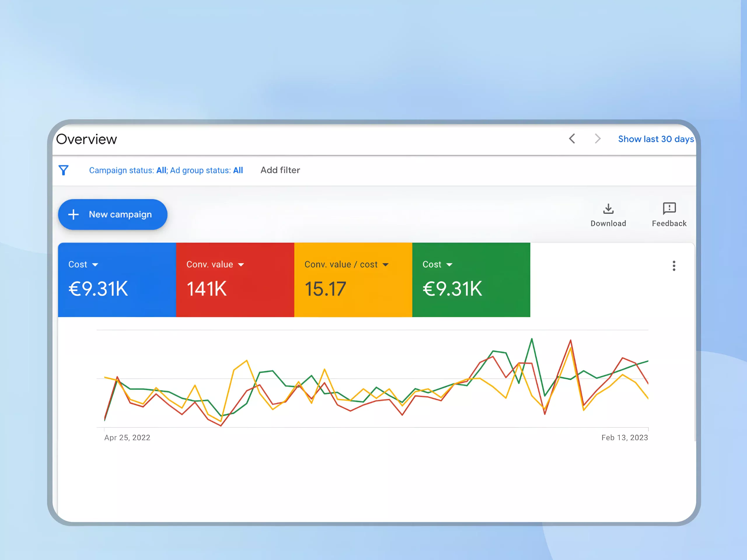Expand Conv. value metric dropdown arrow
The image size is (747, 560).
point(241,265)
